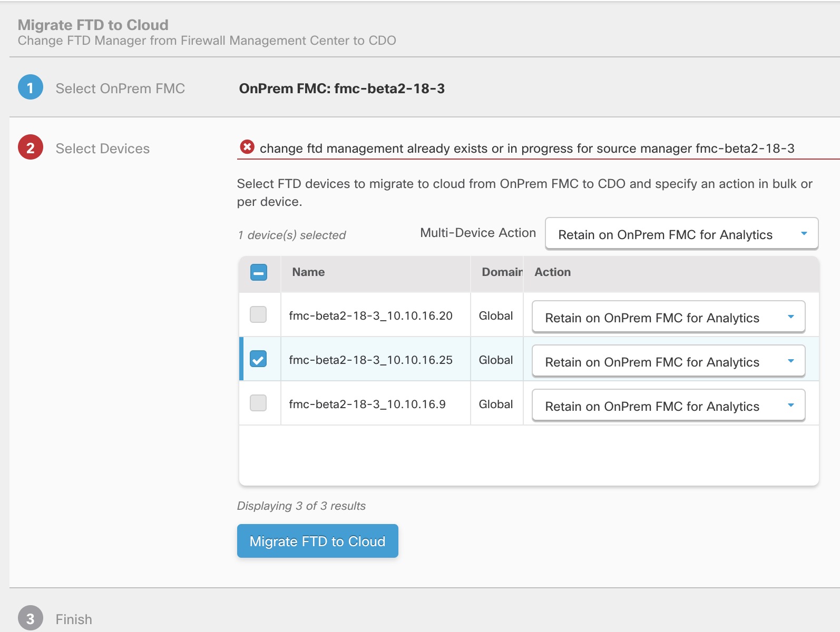The height and width of the screenshot is (632, 840).
Task: Click the 'OnPrem FMC: fmc-beta2-18-3' heading
Action: (342, 88)
